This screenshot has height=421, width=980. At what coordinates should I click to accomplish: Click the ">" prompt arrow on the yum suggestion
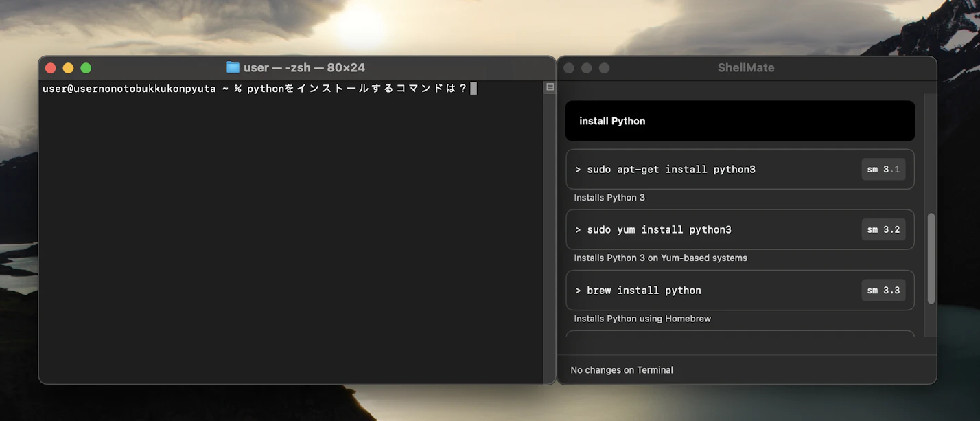click(578, 229)
